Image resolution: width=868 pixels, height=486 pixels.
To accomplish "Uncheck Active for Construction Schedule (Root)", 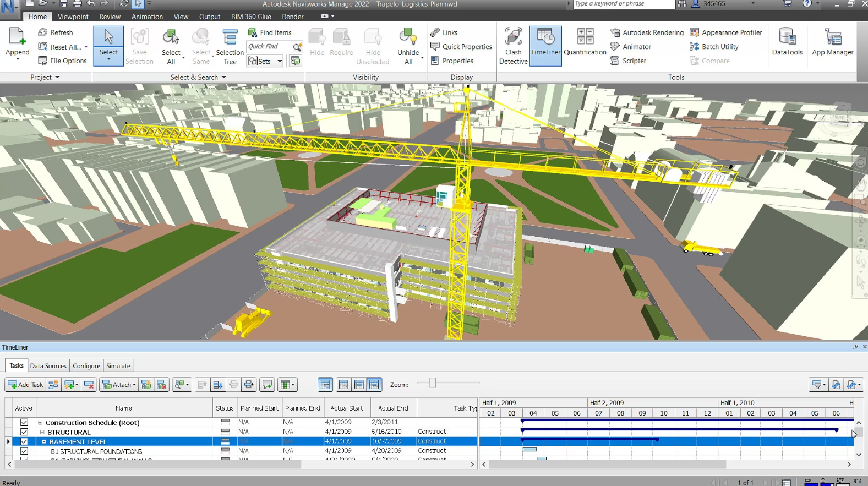I will pyautogui.click(x=24, y=423).
